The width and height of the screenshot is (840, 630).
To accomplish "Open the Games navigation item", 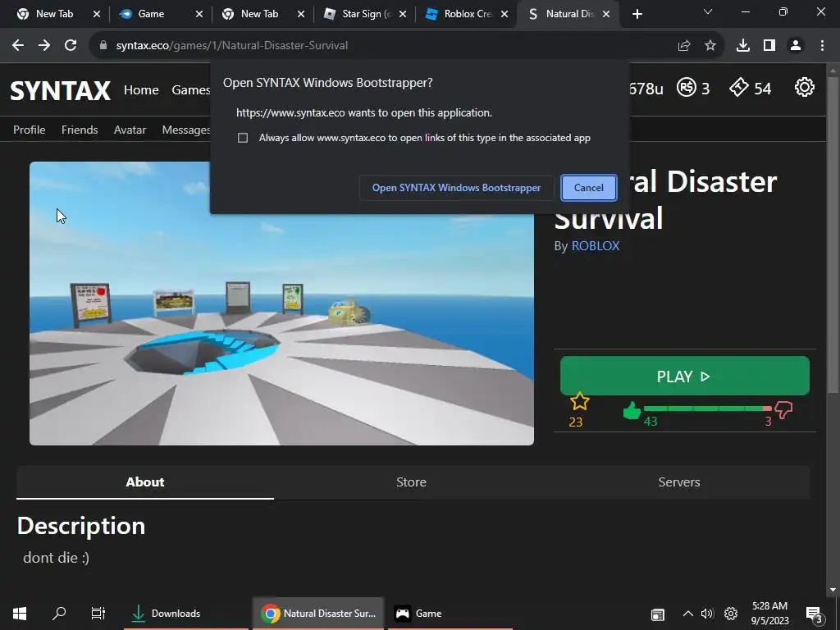I will tap(190, 90).
